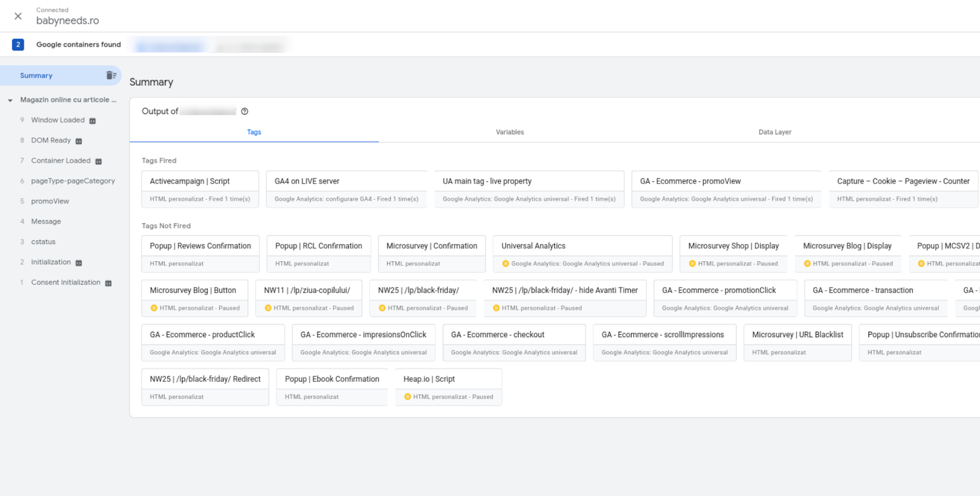Open the Microsurvey Blog | Button tag card
This screenshot has width=980, height=496.
195,299
